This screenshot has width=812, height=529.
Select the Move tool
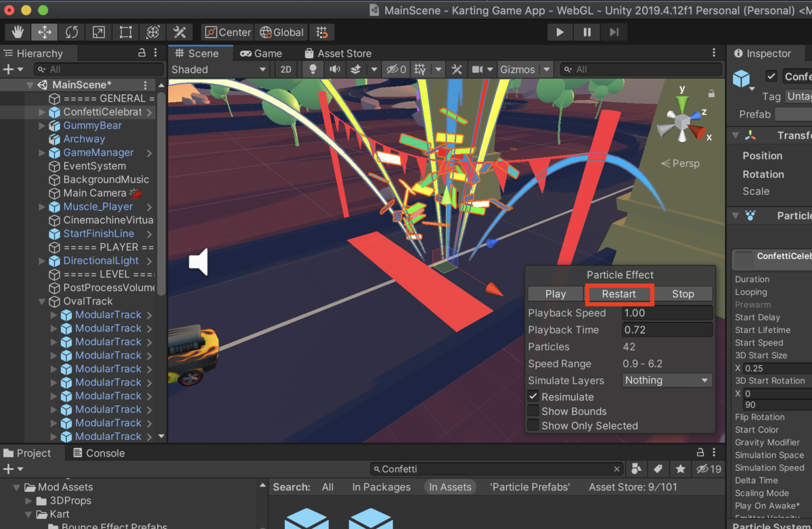point(45,32)
